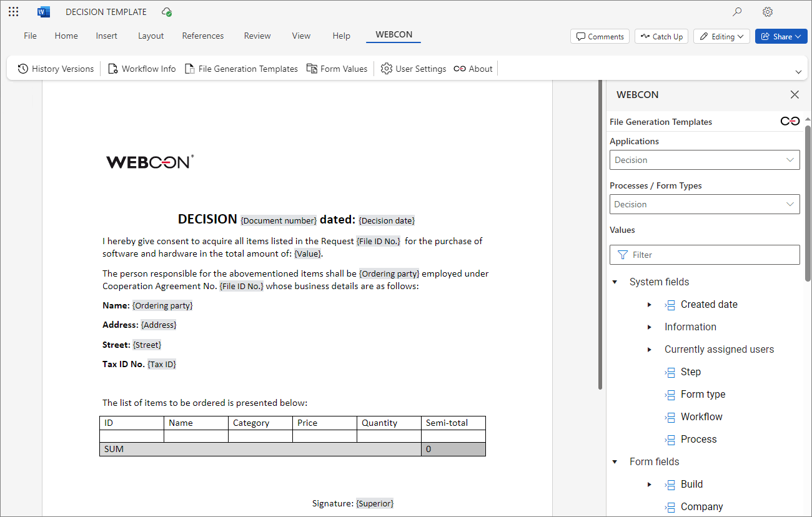Open WEBCON User Settings
812x517 pixels.
pyautogui.click(x=413, y=69)
